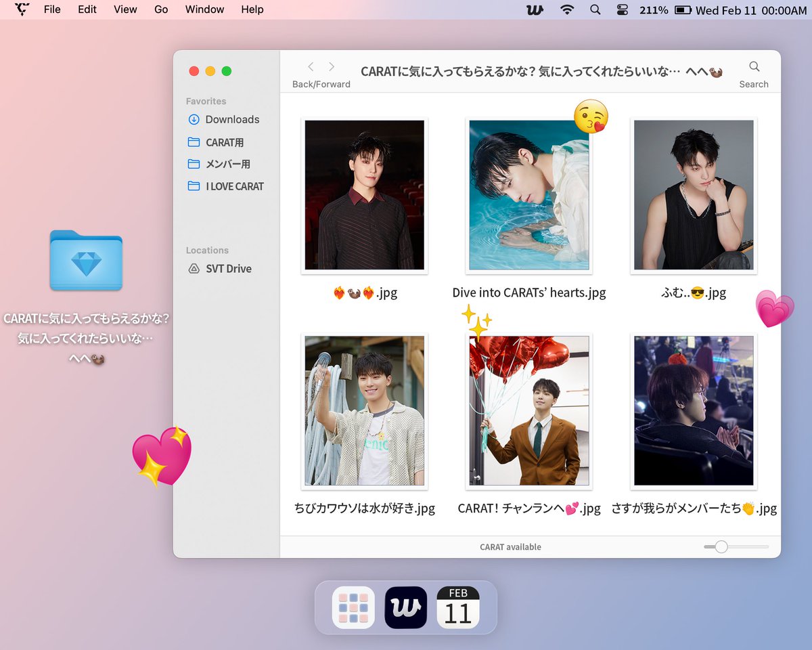Click the user account icon in menu bar
The width and height of the screenshot is (812, 650).
click(x=622, y=9)
